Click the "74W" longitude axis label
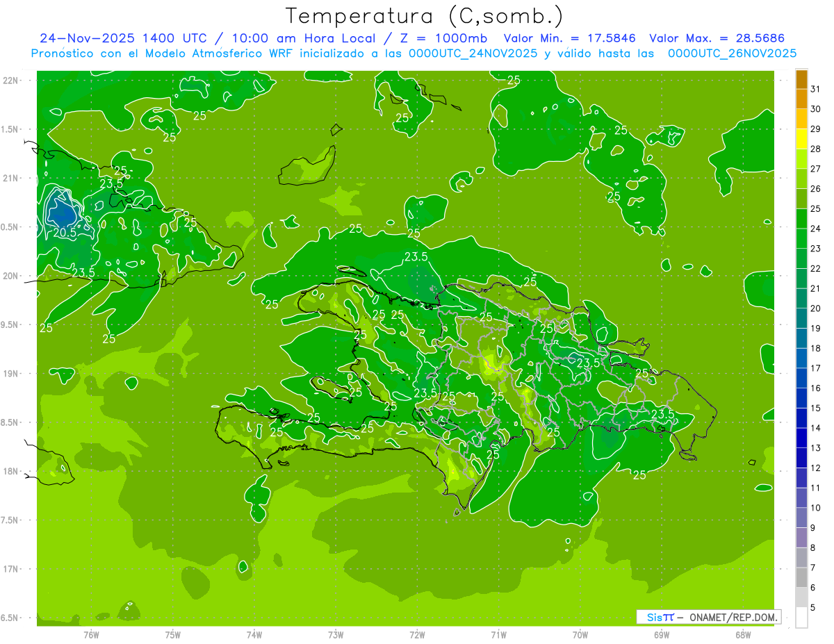 click(254, 634)
